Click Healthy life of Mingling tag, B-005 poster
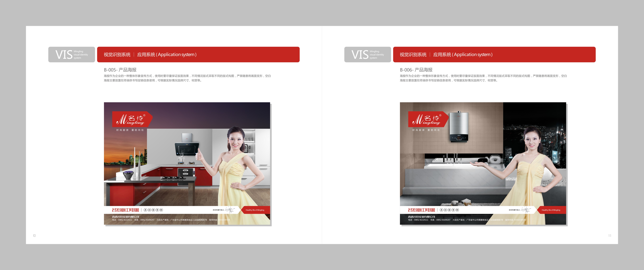 click(255, 210)
